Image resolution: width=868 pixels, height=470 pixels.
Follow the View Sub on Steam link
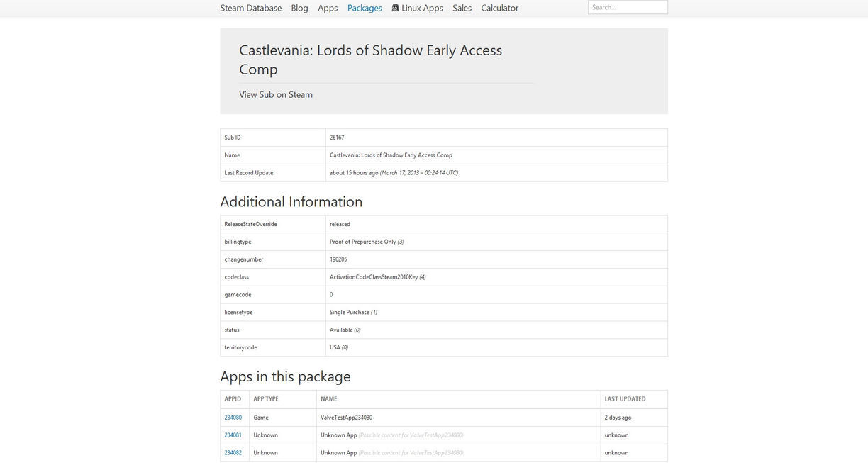tap(276, 94)
